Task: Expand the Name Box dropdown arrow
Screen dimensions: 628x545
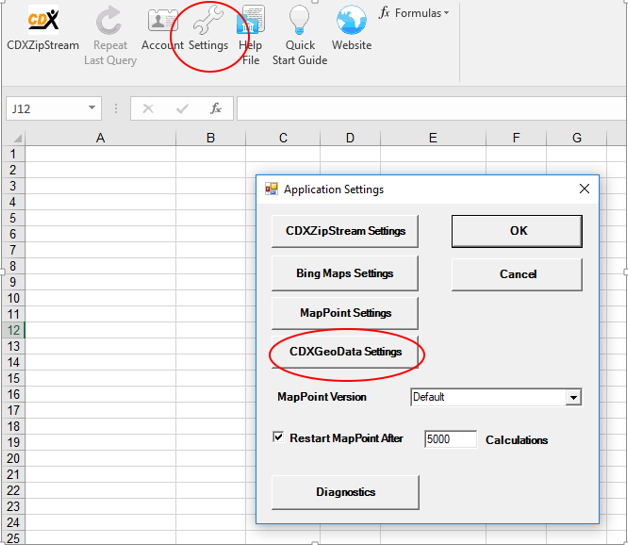Action: pyautogui.click(x=92, y=108)
